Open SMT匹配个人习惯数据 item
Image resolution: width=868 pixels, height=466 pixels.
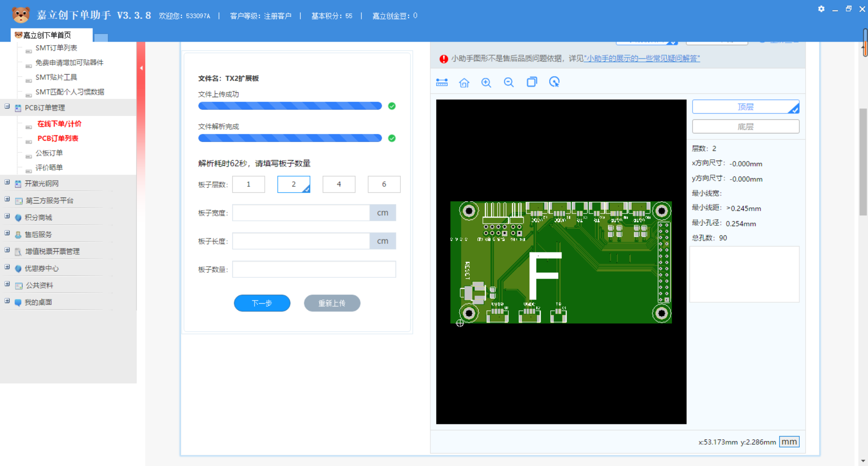70,92
